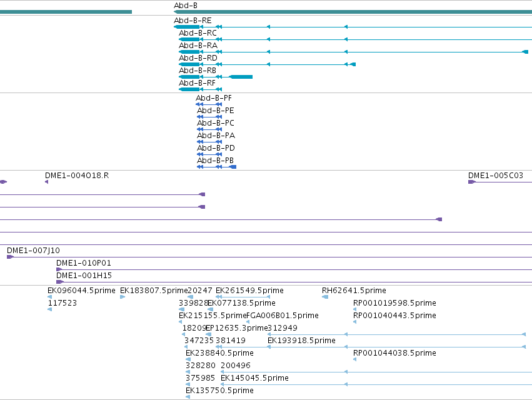Click the end exon of Abd-B-RD transcript
Viewport: 532px width, 400px height.
click(x=353, y=64)
